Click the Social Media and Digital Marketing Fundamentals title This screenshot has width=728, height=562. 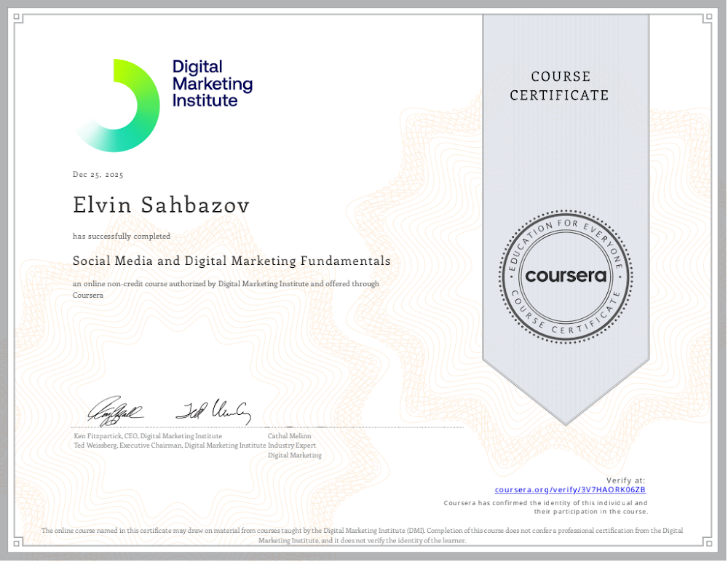point(232,261)
